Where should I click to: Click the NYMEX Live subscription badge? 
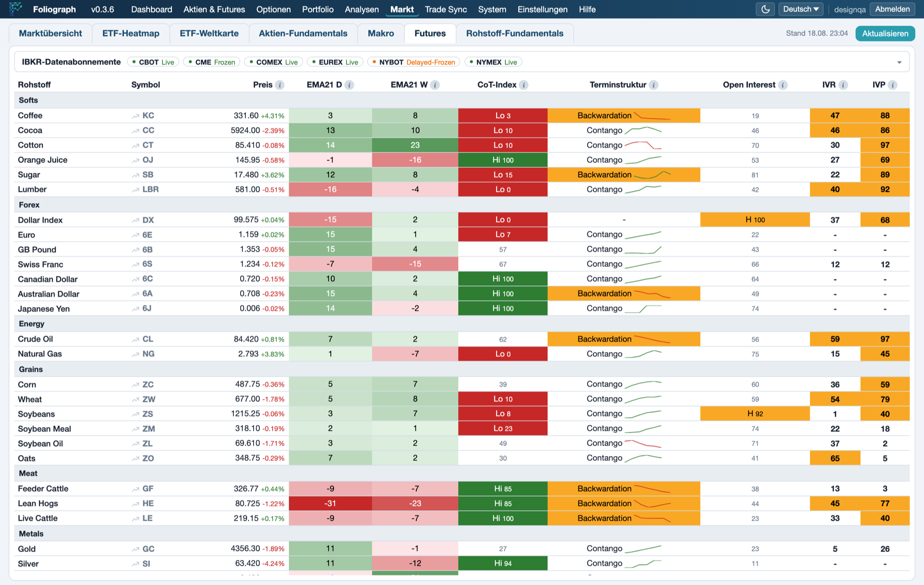click(493, 62)
